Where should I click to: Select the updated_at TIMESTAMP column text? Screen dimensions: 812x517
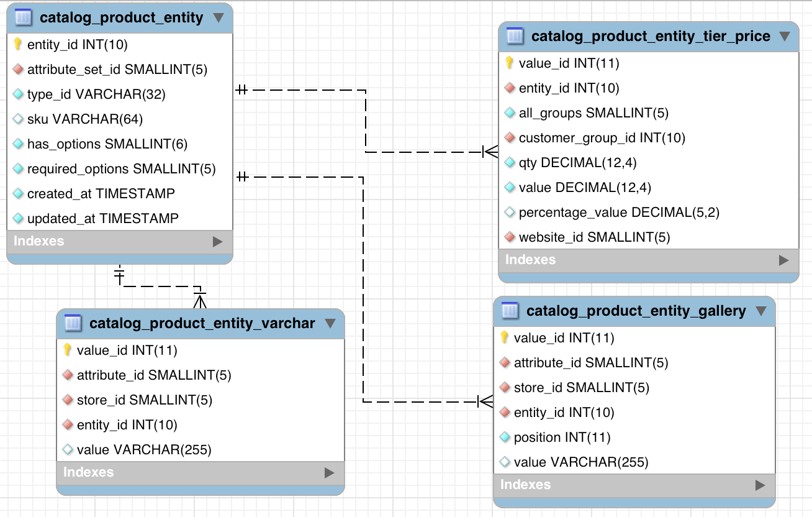click(103, 219)
